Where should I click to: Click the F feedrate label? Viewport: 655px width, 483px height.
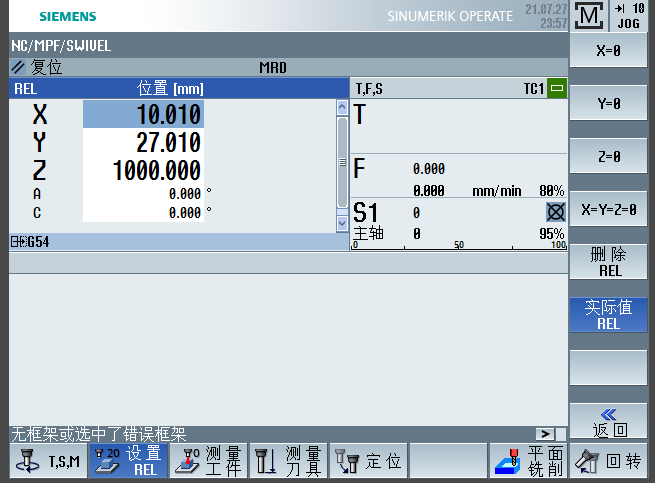point(359,168)
